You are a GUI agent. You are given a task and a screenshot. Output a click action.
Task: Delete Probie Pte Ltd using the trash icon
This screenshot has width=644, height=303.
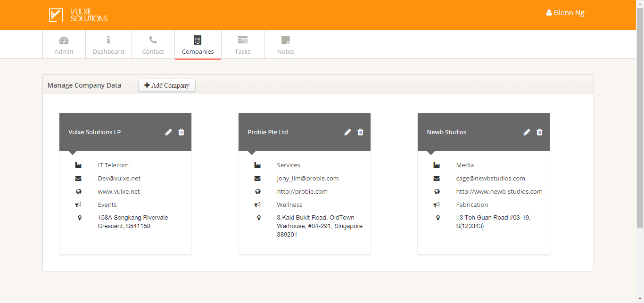point(360,132)
